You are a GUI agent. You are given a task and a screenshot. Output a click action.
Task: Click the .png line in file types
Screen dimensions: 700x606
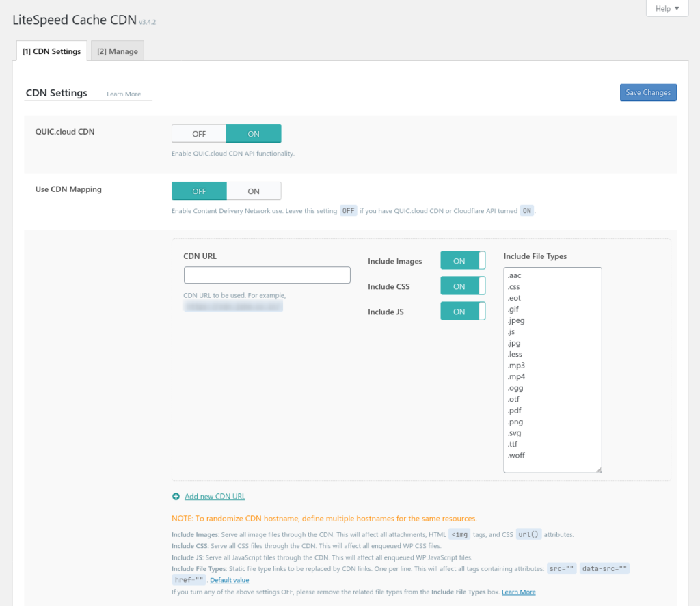click(515, 422)
